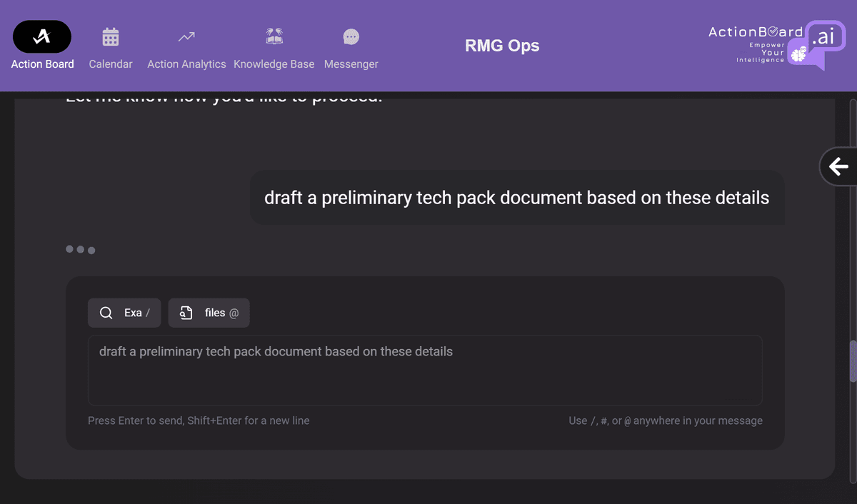Click the Action Board logo icon
This screenshot has height=504, width=857.
(x=42, y=36)
